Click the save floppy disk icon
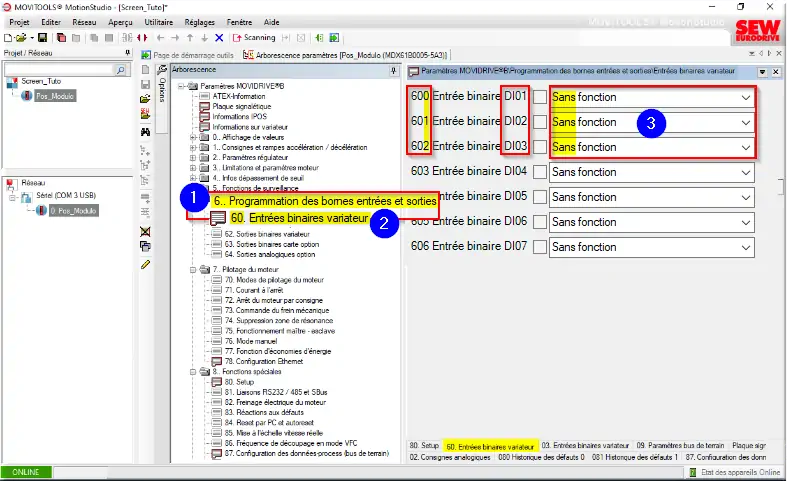Image resolution: width=787 pixels, height=481 pixels. click(43, 38)
